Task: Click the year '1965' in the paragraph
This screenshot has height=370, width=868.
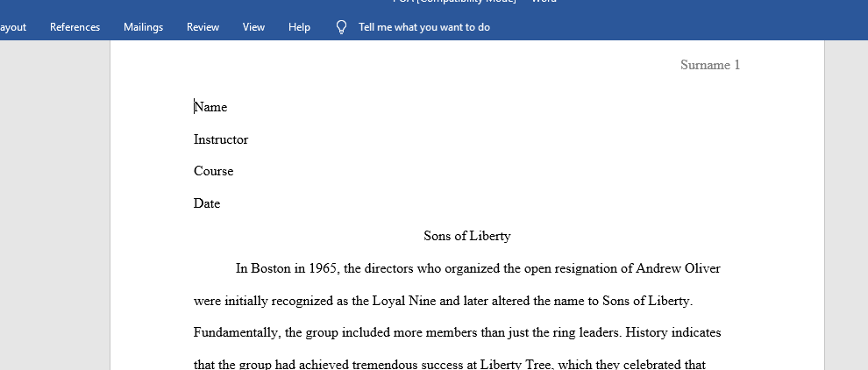Action: (324, 268)
